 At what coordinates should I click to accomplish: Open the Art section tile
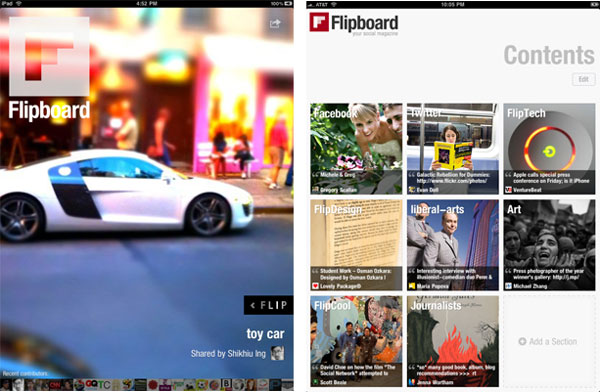549,245
